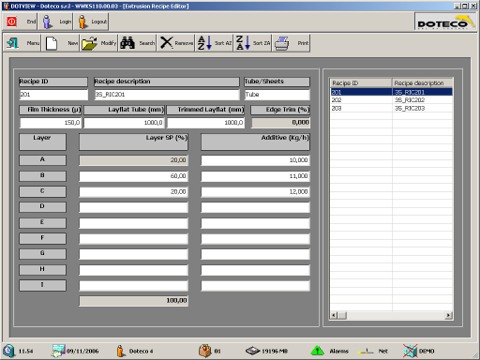Image resolution: width=480 pixels, height=360 pixels.
Task: Click the layer H button
Action: point(43,269)
